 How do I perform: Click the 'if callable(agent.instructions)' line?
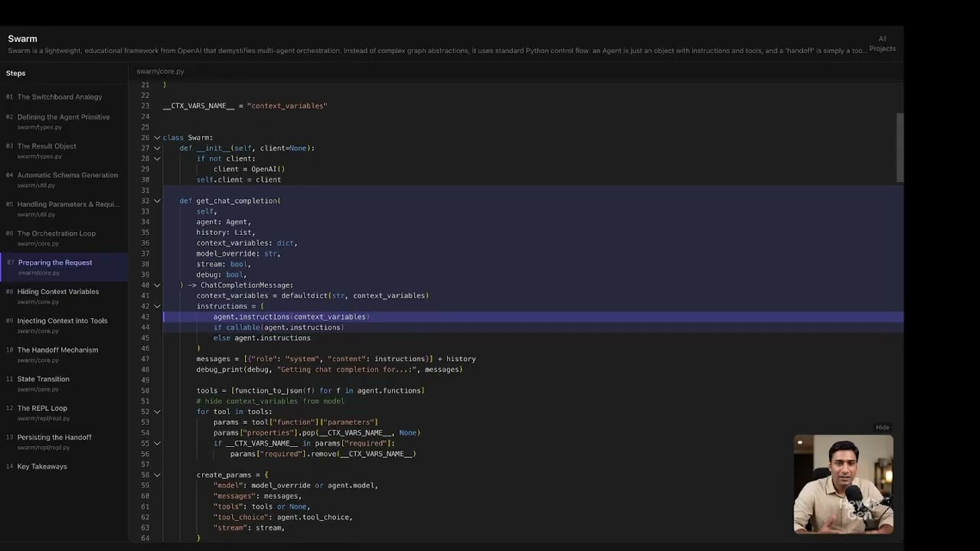pyautogui.click(x=279, y=328)
